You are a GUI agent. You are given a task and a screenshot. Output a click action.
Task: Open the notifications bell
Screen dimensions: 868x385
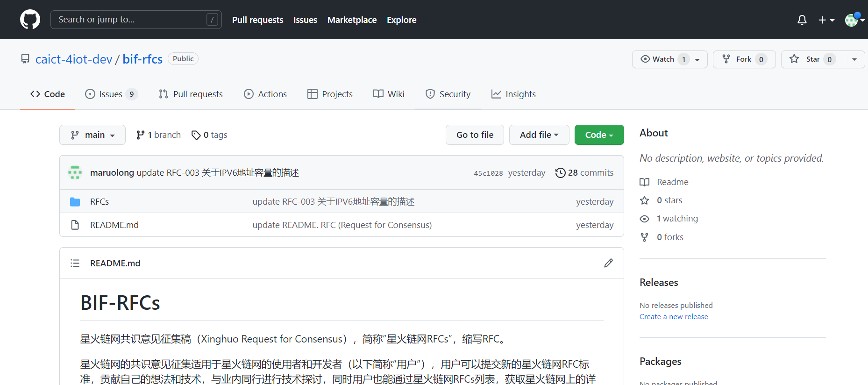pyautogui.click(x=802, y=20)
